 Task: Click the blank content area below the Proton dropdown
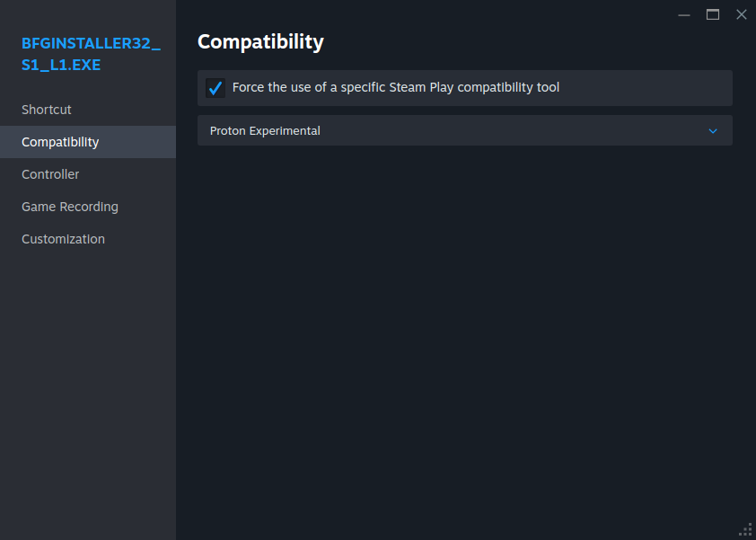coord(464,341)
